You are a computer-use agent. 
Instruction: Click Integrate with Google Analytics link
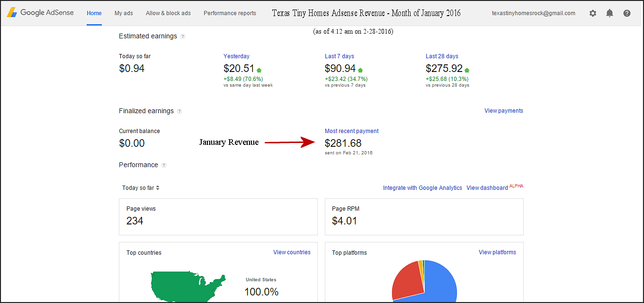(422, 188)
